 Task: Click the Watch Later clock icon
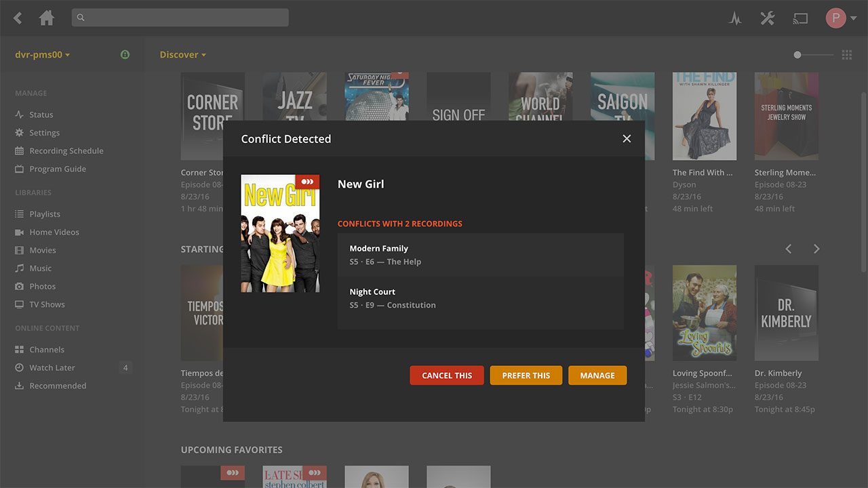coord(20,367)
